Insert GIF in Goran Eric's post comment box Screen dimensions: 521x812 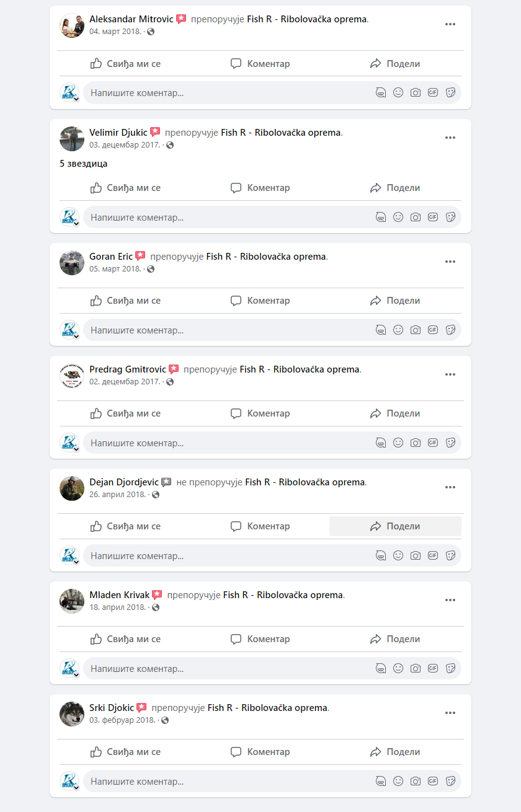click(x=433, y=330)
